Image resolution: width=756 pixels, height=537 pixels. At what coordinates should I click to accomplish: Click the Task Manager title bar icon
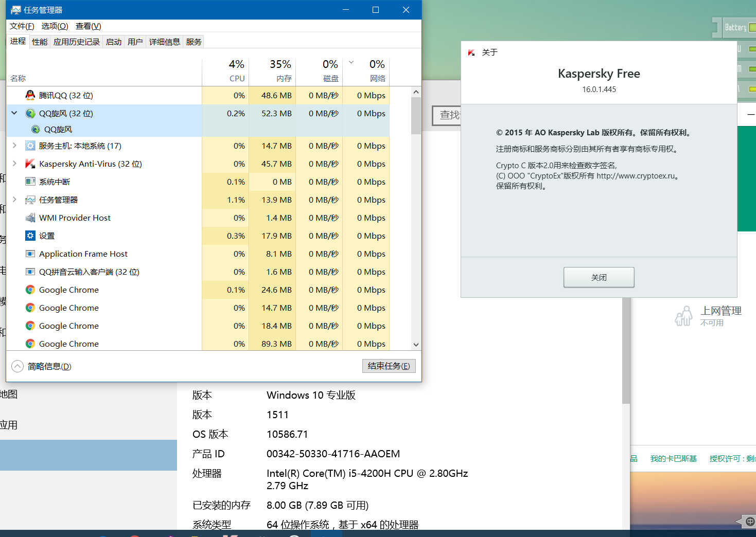pos(16,10)
